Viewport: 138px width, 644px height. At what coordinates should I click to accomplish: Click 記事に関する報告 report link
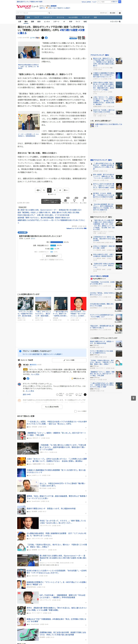click(24, 203)
